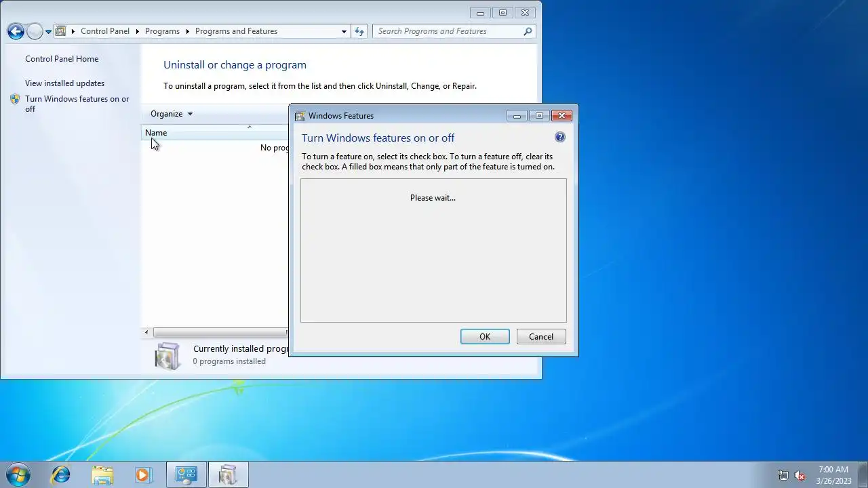Click Cancel in Windows Features dialog

[x=541, y=337]
